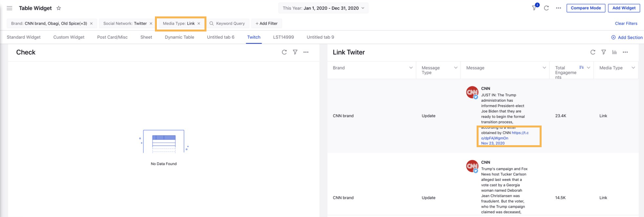
Task: Click the Link Twiter widget title
Action: pos(349,52)
